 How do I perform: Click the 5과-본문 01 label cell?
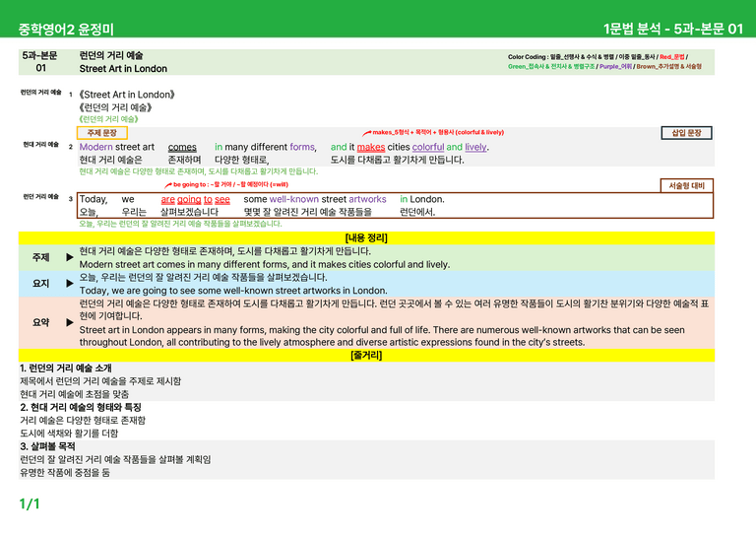point(40,62)
